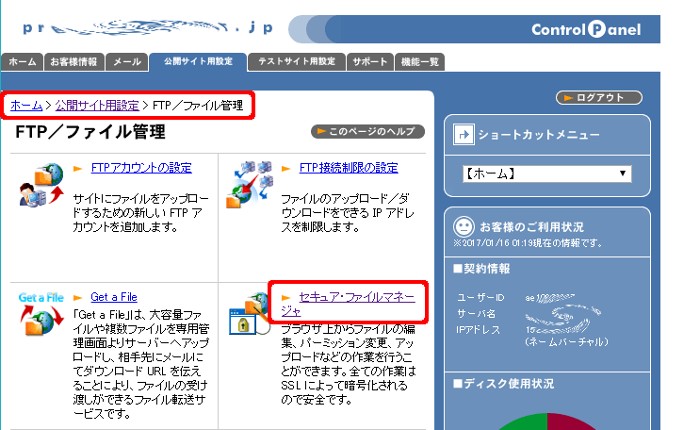Click the サーバ名 label
The width and height of the screenshot is (700, 430).
(476, 314)
